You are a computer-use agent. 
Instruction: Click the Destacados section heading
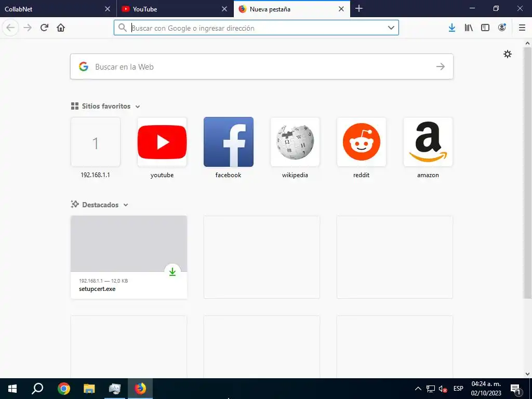pos(100,205)
